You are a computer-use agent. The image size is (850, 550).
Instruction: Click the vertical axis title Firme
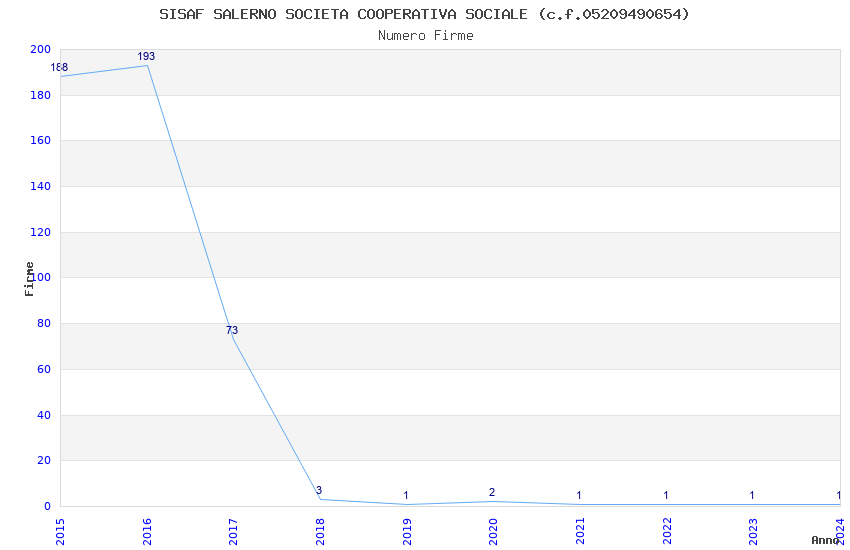pyautogui.click(x=29, y=279)
